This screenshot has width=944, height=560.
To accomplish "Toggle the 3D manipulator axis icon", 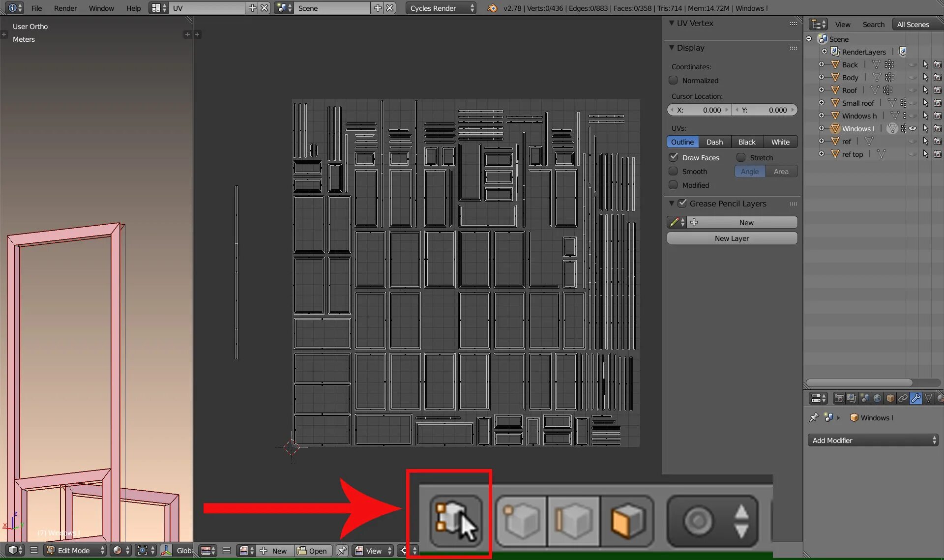I will [x=166, y=551].
